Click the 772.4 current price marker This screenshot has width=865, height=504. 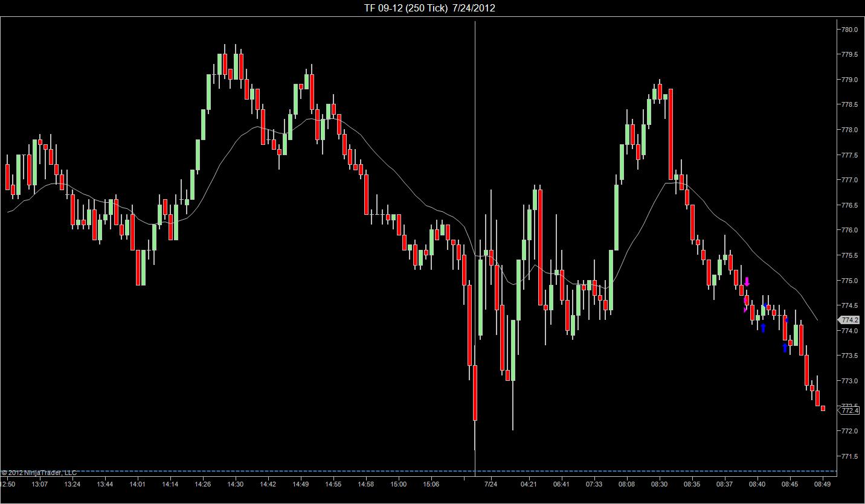[x=849, y=410]
